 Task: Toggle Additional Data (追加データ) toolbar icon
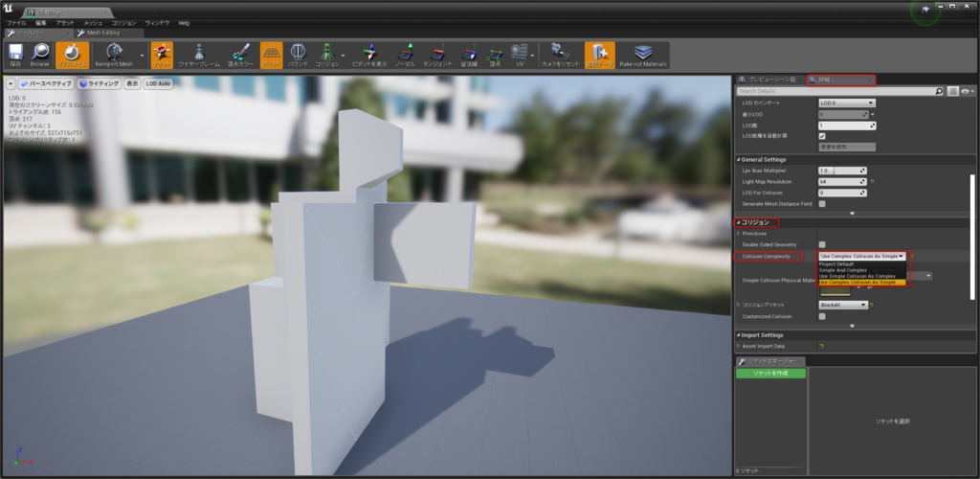click(x=600, y=55)
